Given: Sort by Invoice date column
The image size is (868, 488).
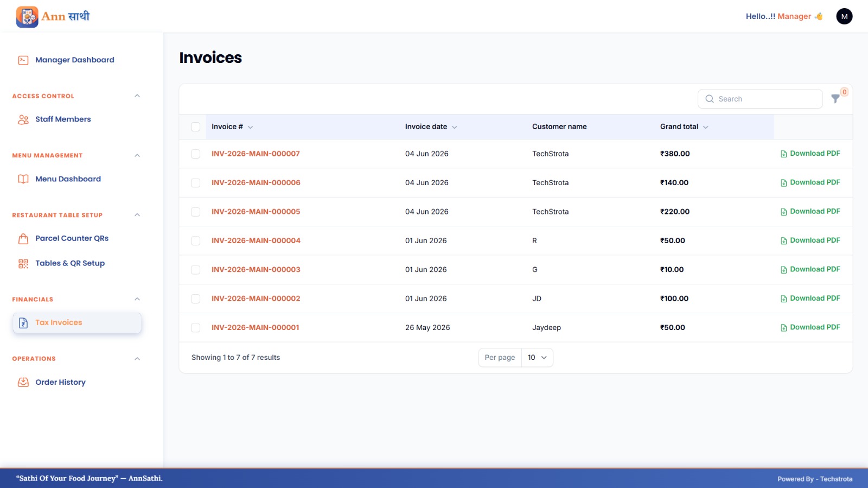Looking at the screenshot, I should (431, 127).
